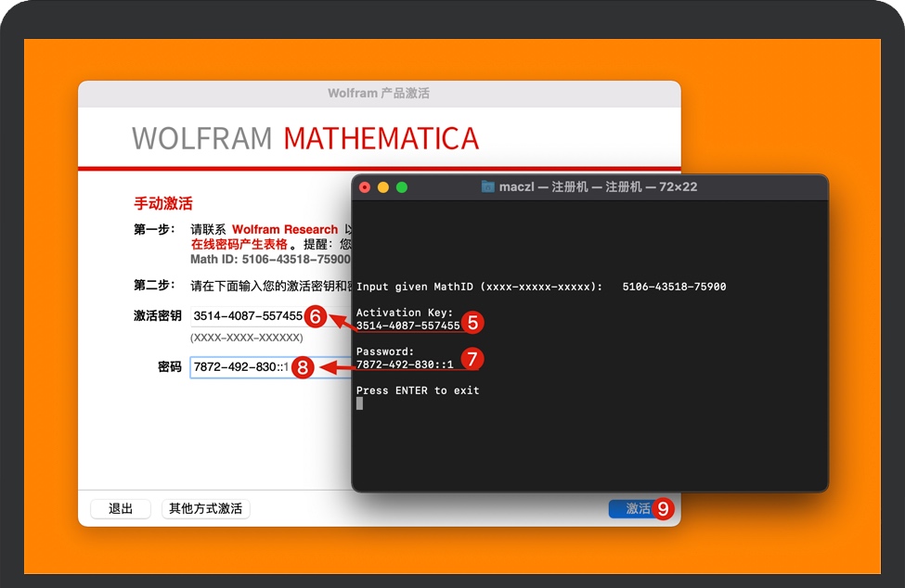Maximize the terminal with green button

click(402, 187)
